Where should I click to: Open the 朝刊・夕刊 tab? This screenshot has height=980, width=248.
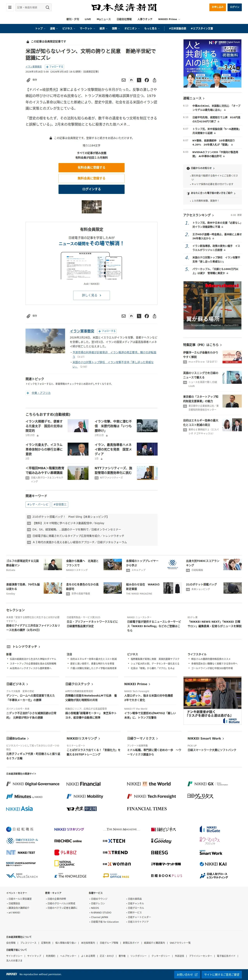[73, 19]
